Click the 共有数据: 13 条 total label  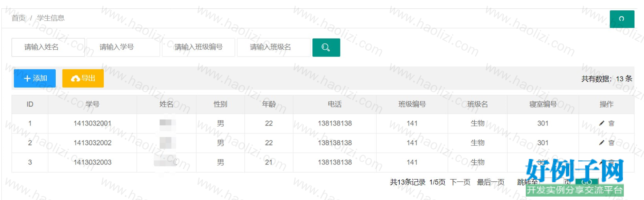[607, 79]
